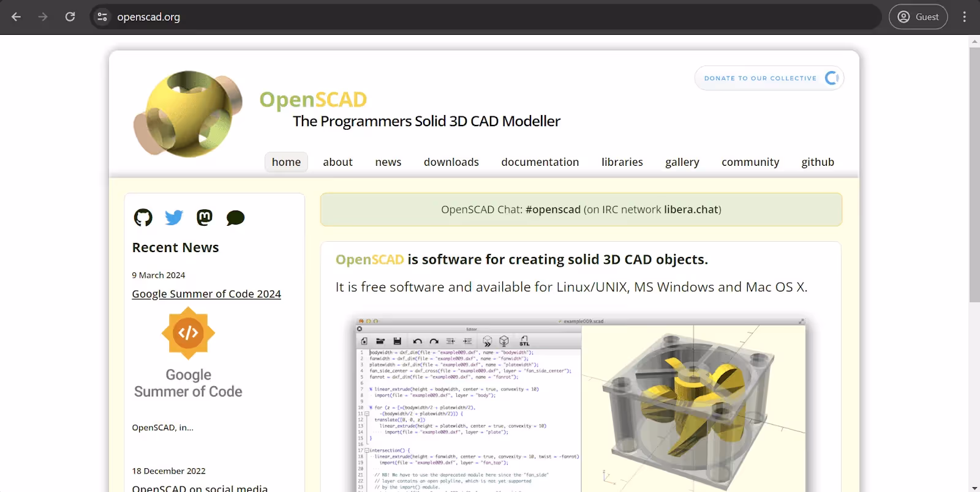Go forward to the next page
Viewport: 980px width, 492px height.
coord(43,17)
